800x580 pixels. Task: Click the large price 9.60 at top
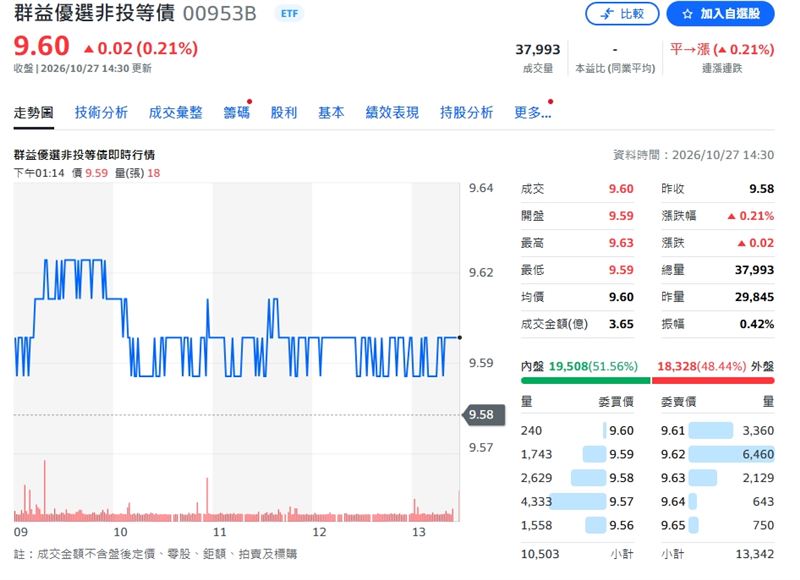41,46
